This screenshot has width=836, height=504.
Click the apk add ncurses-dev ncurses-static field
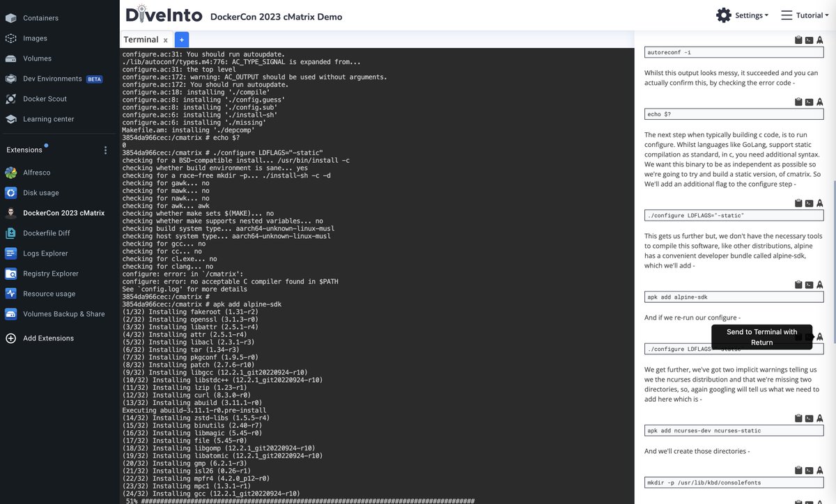734,430
